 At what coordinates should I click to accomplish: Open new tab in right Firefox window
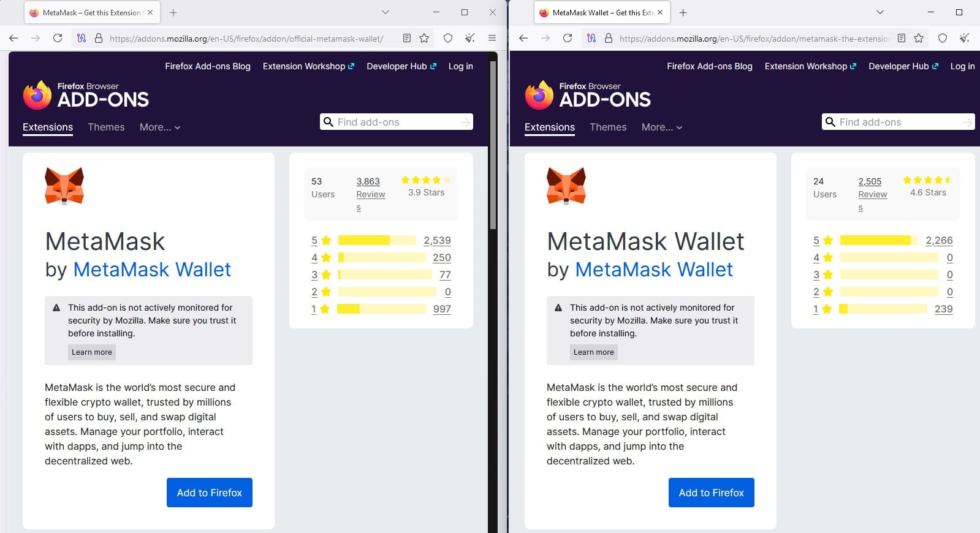point(683,12)
